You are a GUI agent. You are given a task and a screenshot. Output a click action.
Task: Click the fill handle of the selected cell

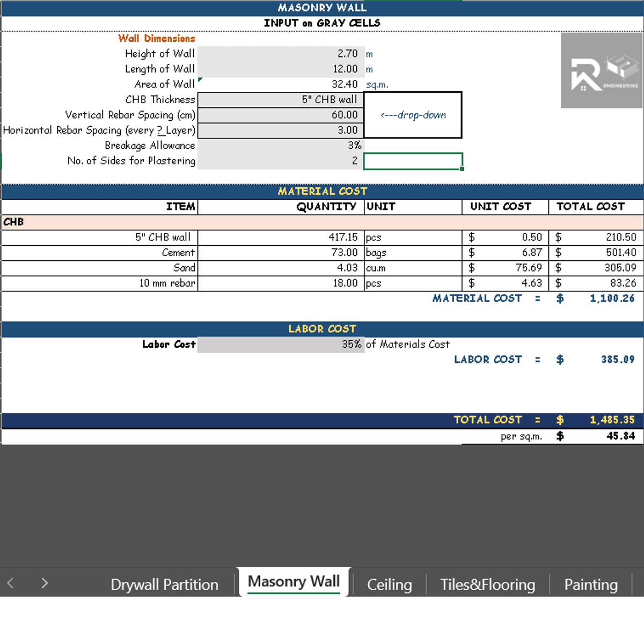point(462,169)
